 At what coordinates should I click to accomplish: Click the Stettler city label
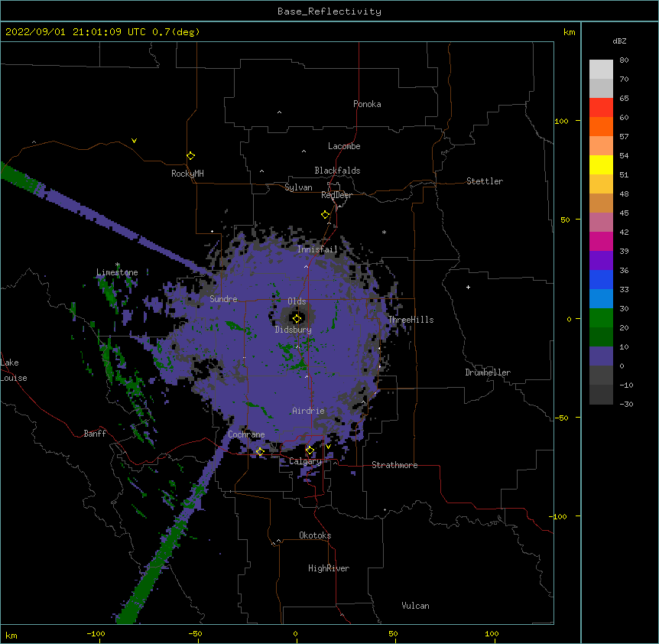(x=485, y=181)
